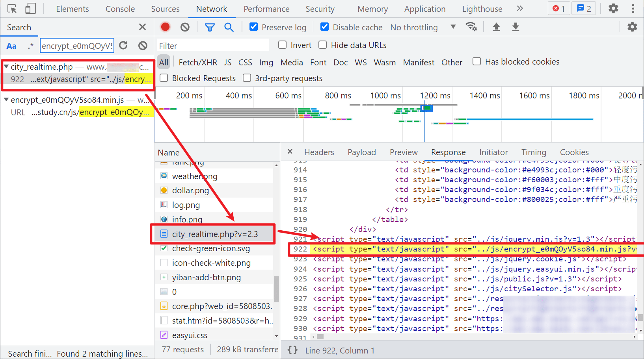The image size is (644, 359).
Task: Check 3rd-party requests
Action: tap(247, 78)
